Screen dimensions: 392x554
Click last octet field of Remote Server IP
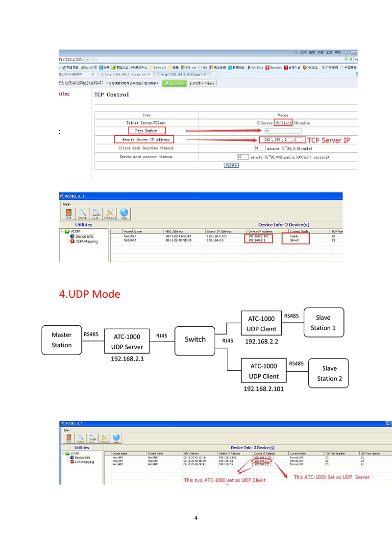coord(297,140)
